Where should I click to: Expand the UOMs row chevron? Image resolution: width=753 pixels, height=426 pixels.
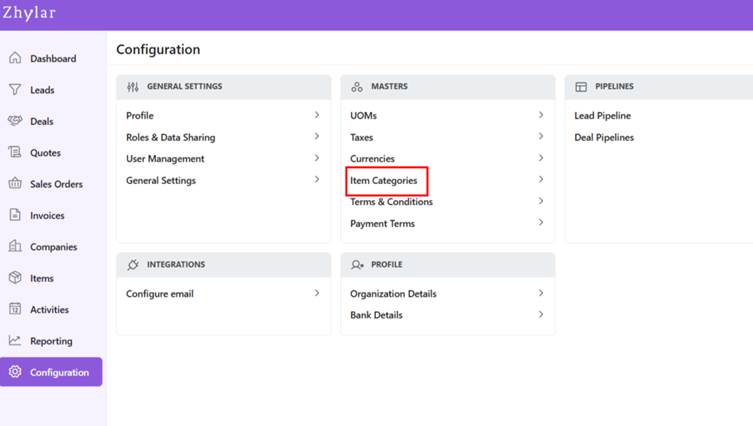(541, 116)
